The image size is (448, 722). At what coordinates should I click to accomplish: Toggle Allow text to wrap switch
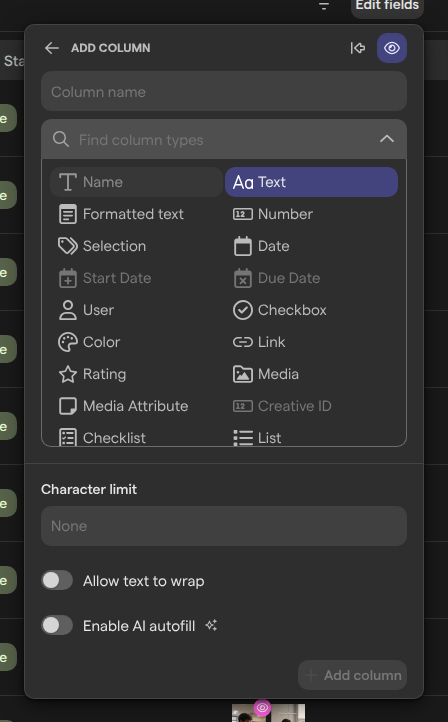click(57, 580)
